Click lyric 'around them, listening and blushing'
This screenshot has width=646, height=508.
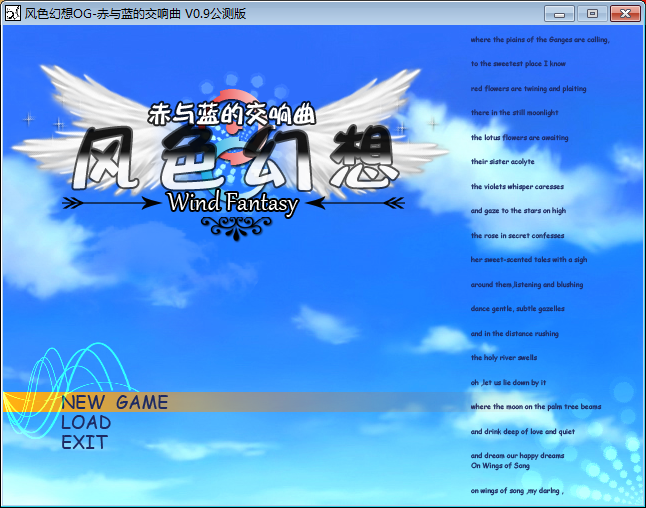527,285
